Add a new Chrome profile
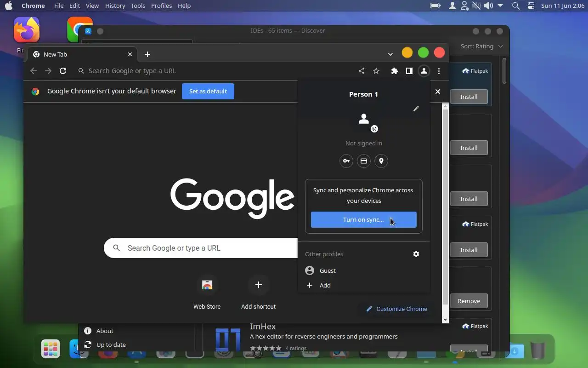Screen dimensions: 588x368 pyautogui.click(x=364, y=285)
